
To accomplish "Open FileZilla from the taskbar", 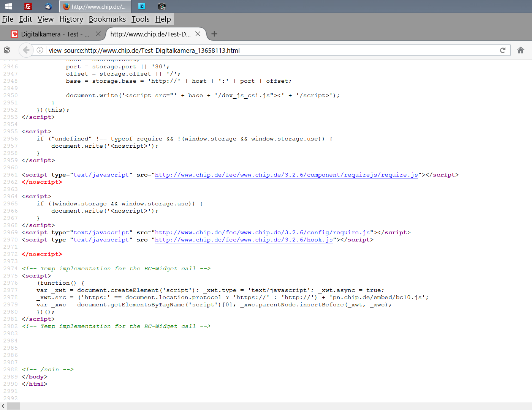I will [x=28, y=6].
